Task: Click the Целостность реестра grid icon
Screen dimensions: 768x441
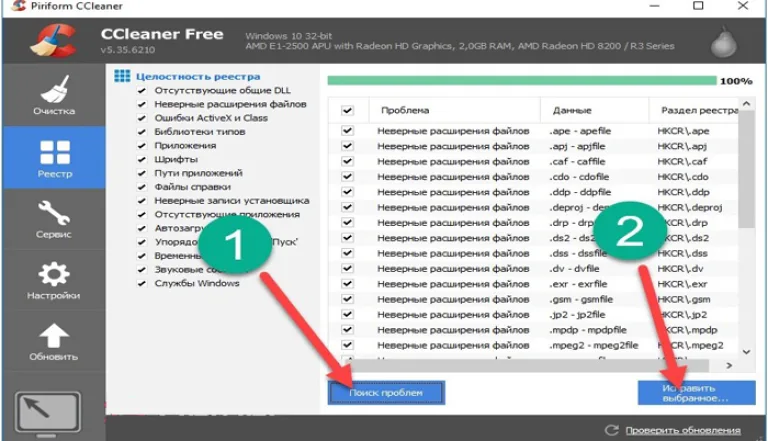Action: pos(122,76)
